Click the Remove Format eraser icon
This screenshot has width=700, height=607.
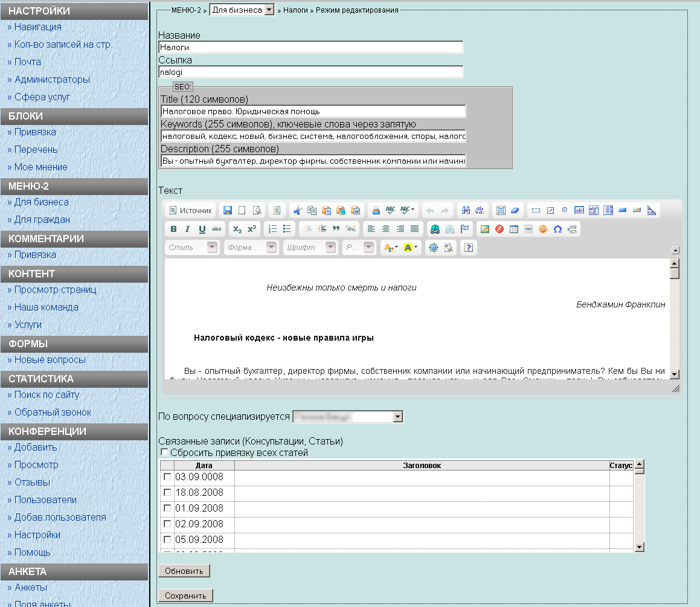[515, 210]
